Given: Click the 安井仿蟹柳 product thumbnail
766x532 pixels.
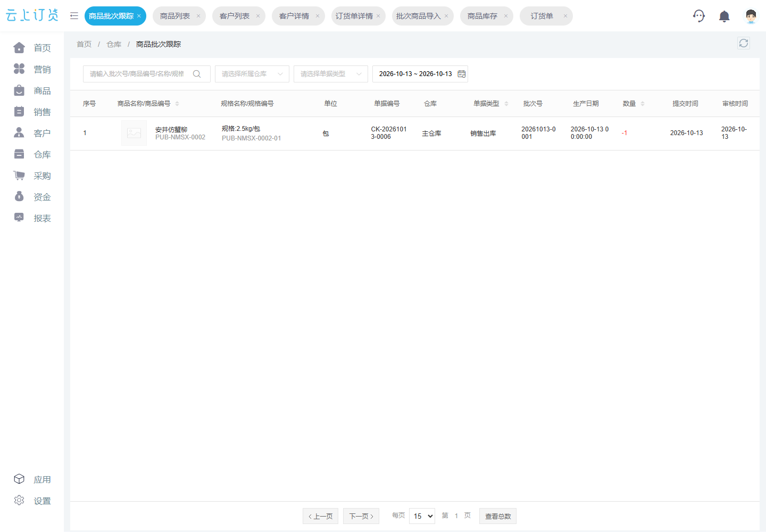Looking at the screenshot, I should 134,133.
